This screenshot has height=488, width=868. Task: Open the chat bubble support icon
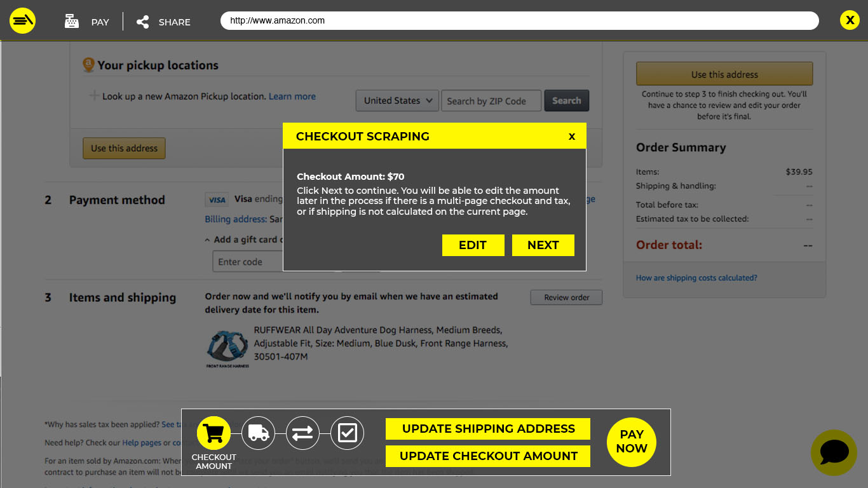coord(834,452)
